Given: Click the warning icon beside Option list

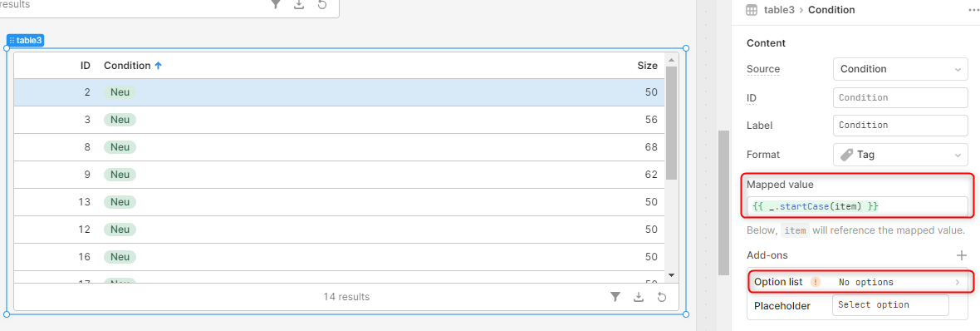Looking at the screenshot, I should pyautogui.click(x=815, y=282).
